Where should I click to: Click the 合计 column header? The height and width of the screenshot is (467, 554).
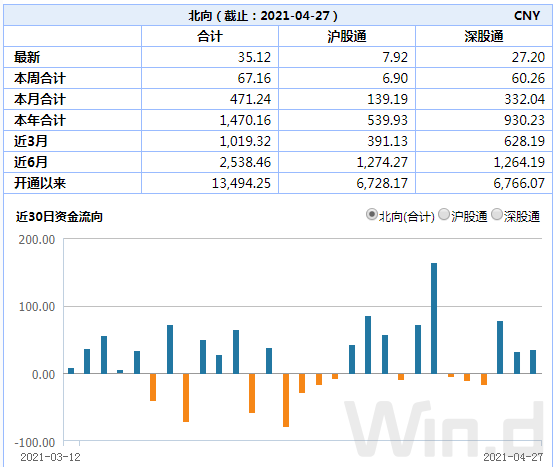click(x=210, y=36)
